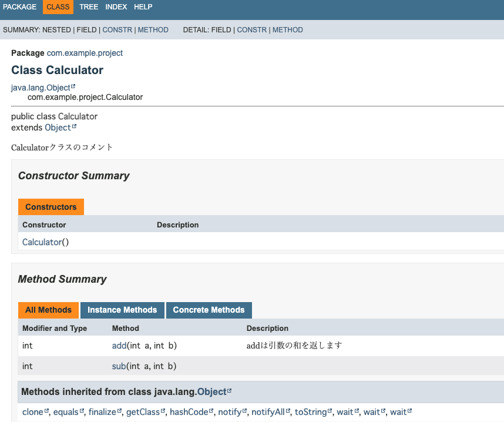Open the HELP navigation page
The width and height of the screenshot is (504, 422).
coord(143,6)
